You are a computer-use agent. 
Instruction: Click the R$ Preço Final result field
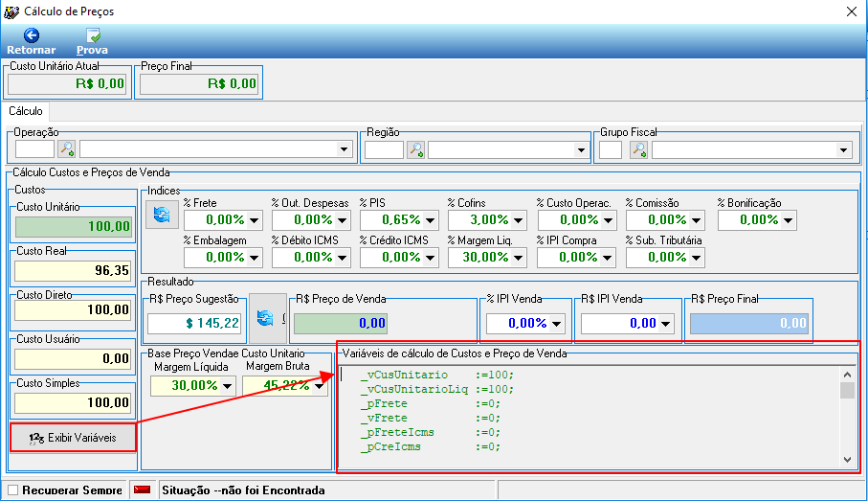click(749, 323)
